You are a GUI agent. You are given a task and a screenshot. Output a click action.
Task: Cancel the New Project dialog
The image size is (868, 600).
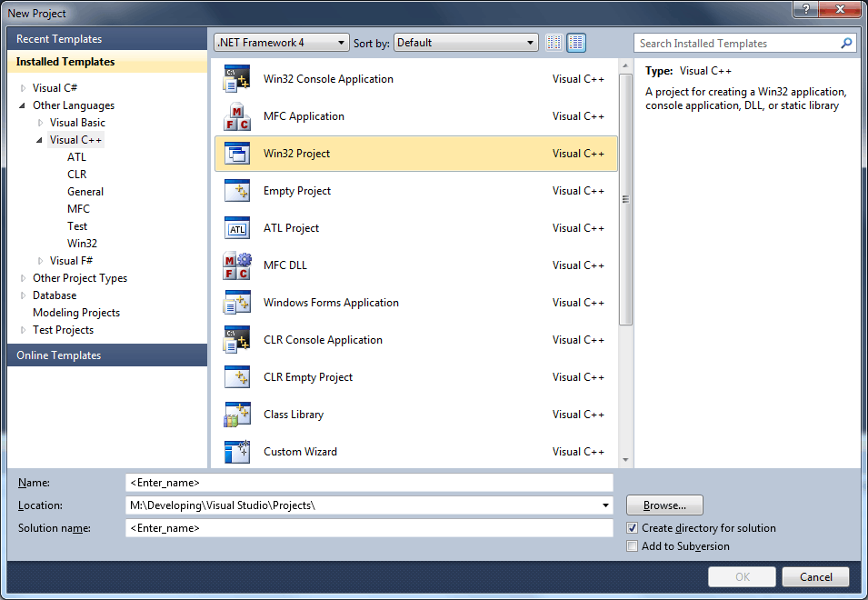point(814,576)
